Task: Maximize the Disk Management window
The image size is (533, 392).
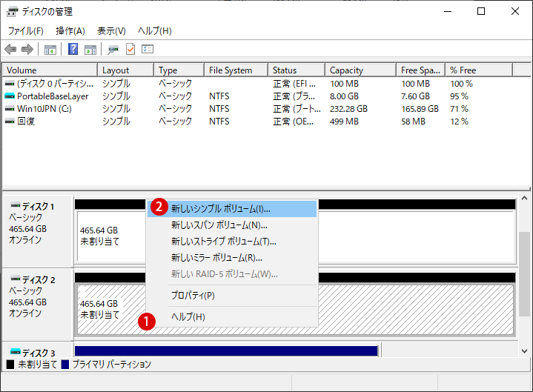Action: click(x=481, y=12)
